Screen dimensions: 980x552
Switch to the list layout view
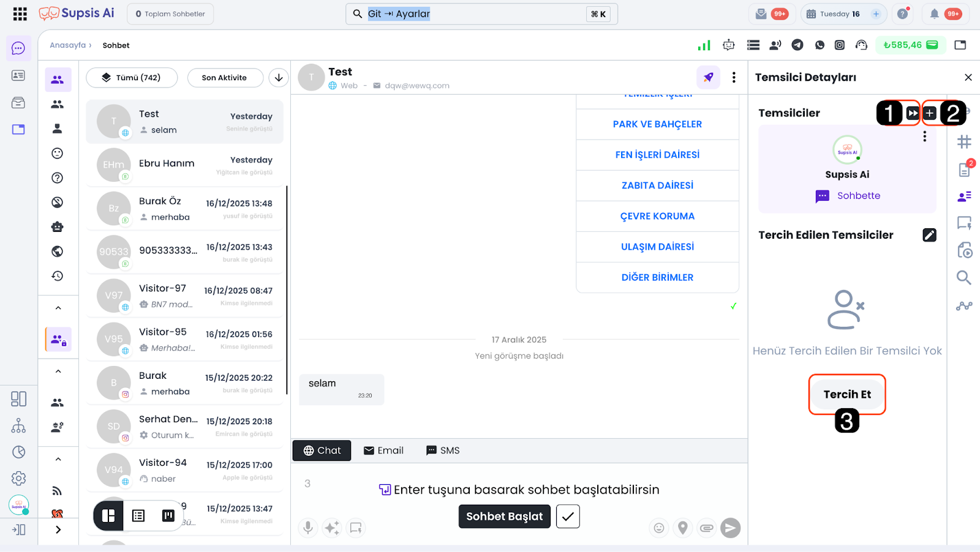138,516
